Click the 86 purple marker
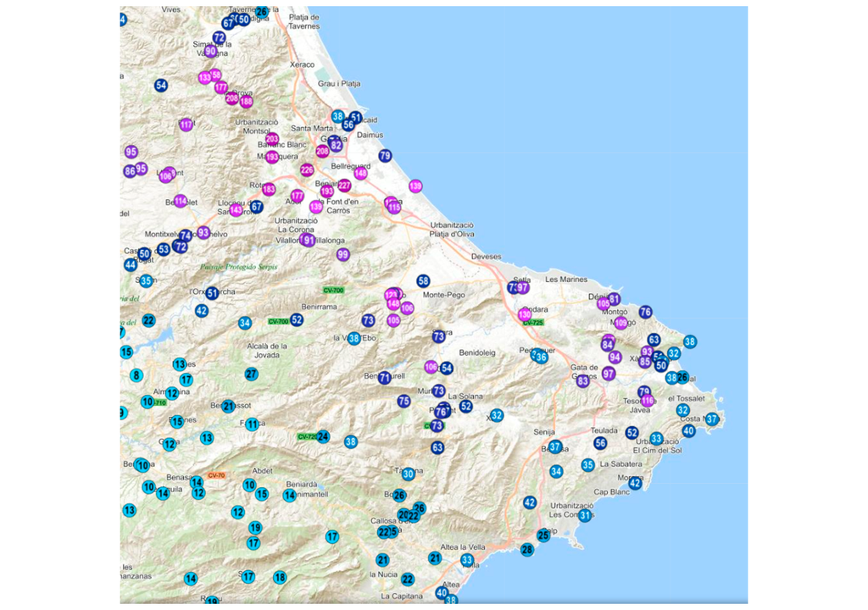The image size is (868, 610). [130, 171]
